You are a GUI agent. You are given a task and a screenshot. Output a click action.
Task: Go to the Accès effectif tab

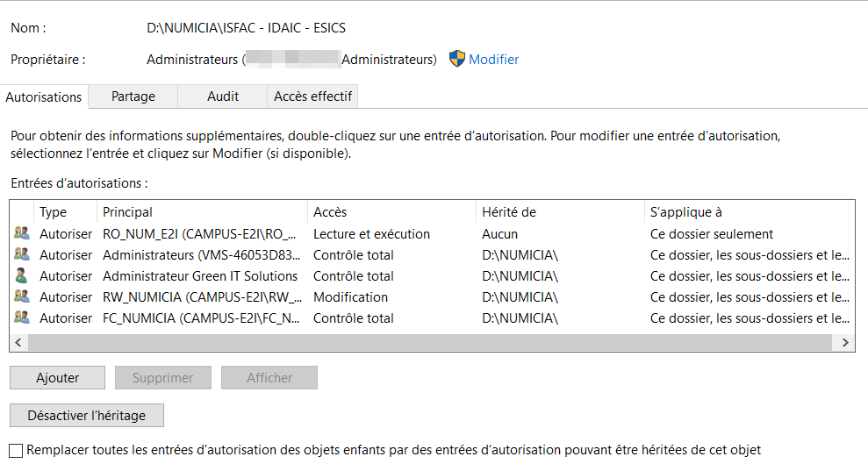point(313,96)
